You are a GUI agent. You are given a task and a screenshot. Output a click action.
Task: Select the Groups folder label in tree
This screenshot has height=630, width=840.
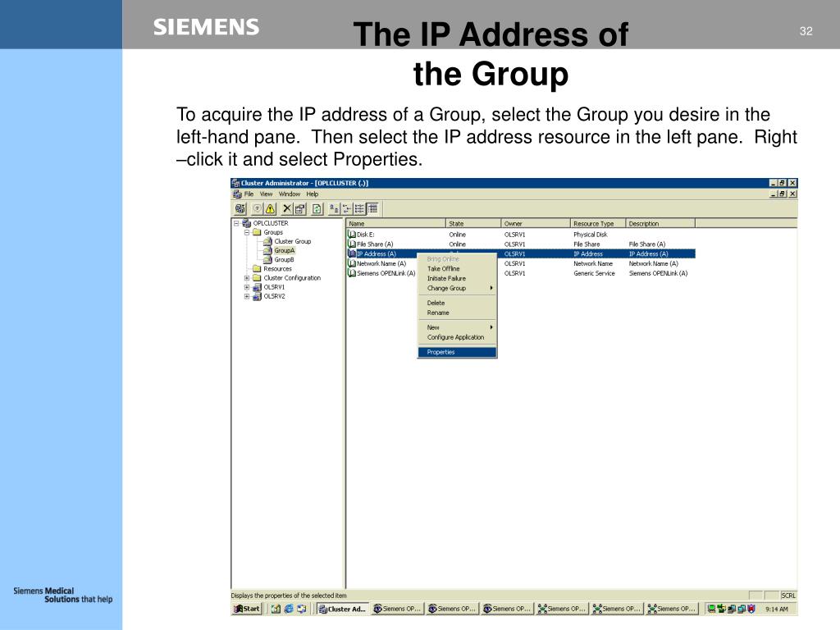[273, 232]
